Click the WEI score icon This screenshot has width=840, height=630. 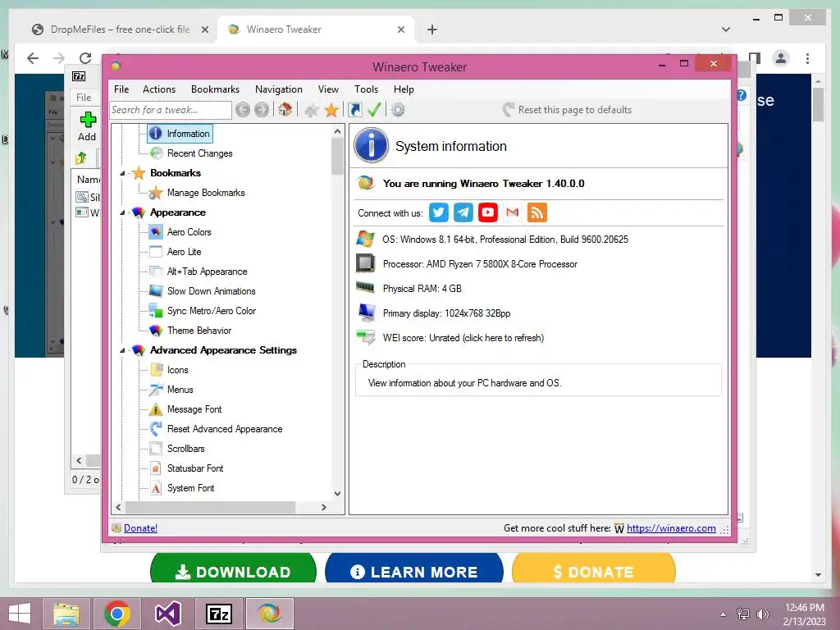(366, 337)
